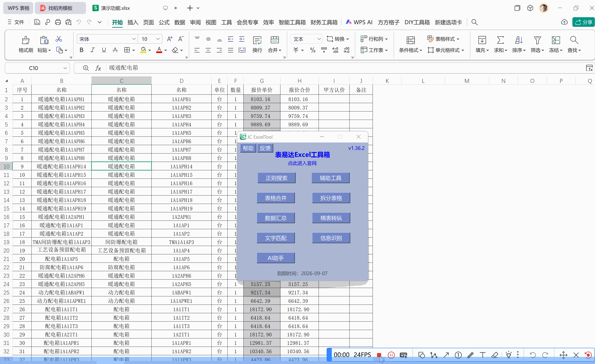This screenshot has width=595, height=364.
Task: Toggle italic formatting
Action: [x=92, y=50]
